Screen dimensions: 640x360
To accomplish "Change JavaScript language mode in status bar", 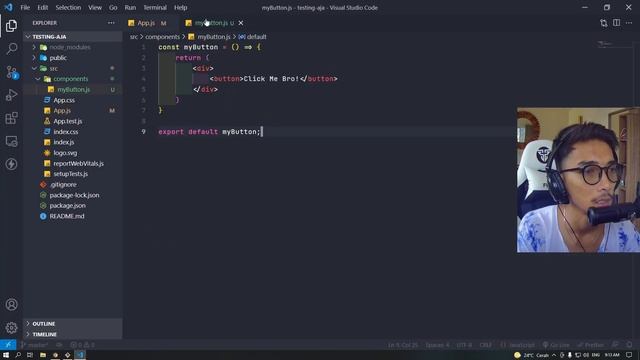I will (518, 345).
